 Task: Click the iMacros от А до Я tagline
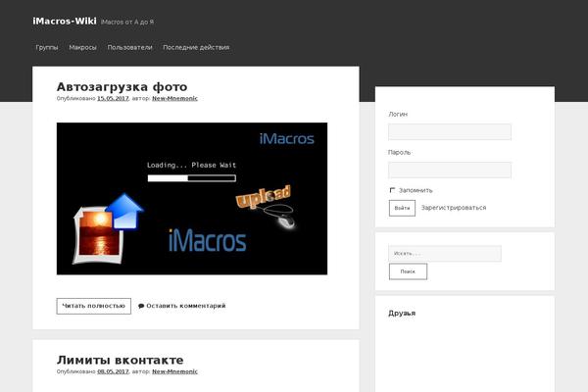[127, 23]
